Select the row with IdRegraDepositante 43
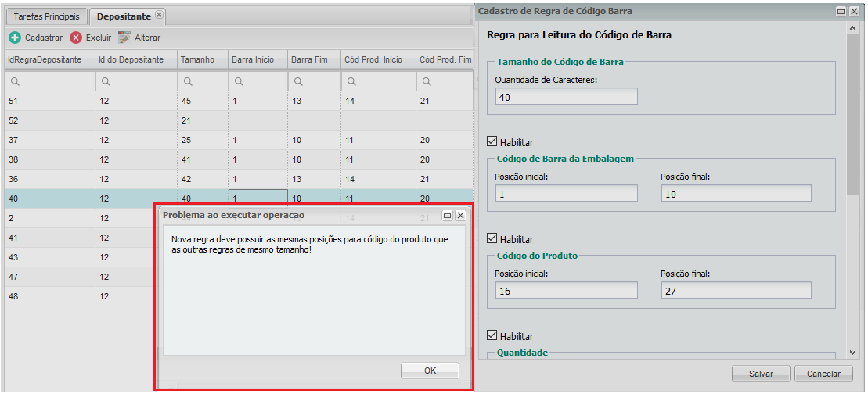The width and height of the screenshot is (868, 394). click(x=81, y=257)
